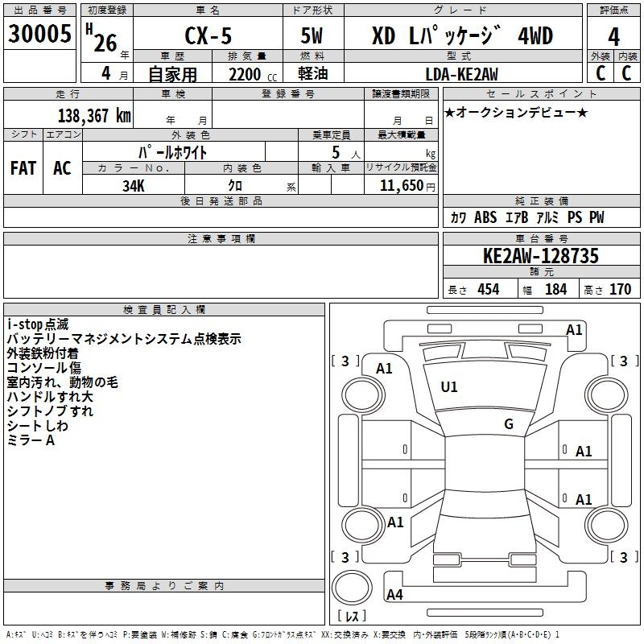The width and height of the screenshot is (644, 644).
Task: Click the model code LDA-KE2AW
Action: point(462,74)
